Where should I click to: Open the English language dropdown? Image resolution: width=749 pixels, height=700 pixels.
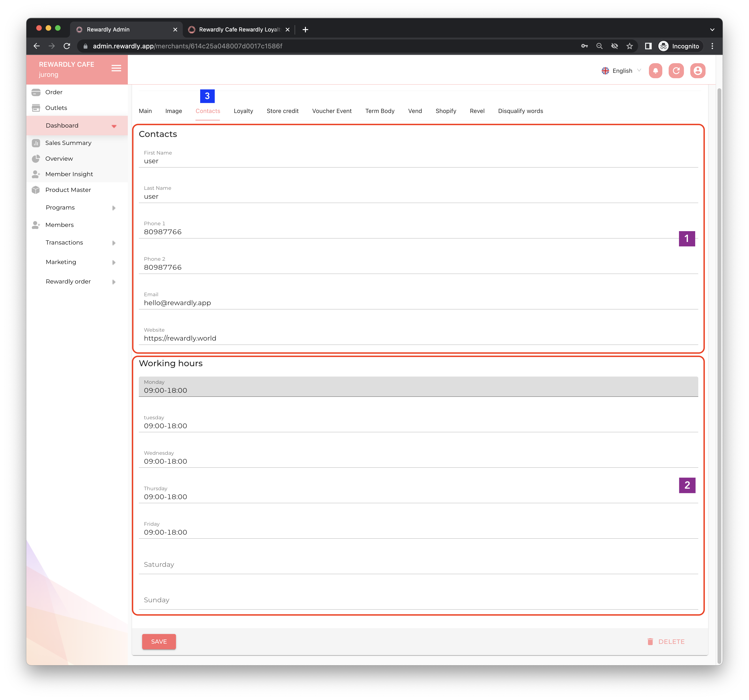click(621, 71)
